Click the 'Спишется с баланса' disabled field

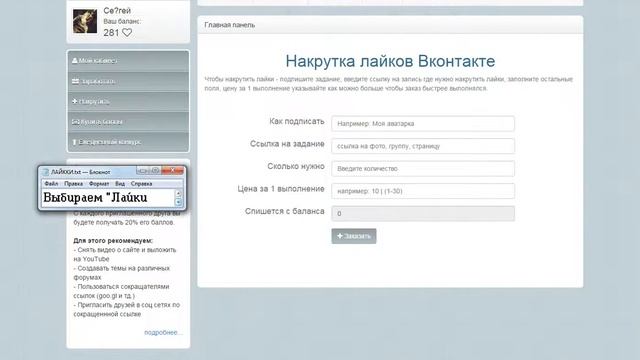(423, 213)
